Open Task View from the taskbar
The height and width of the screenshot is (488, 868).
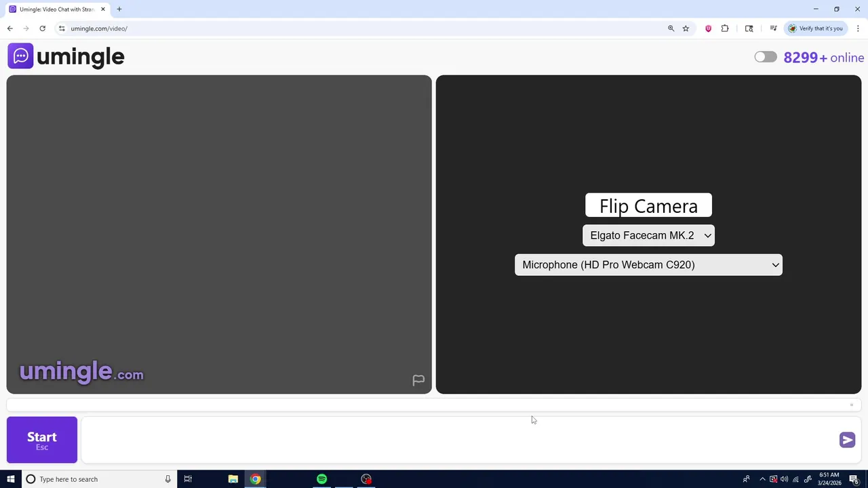pyautogui.click(x=188, y=479)
